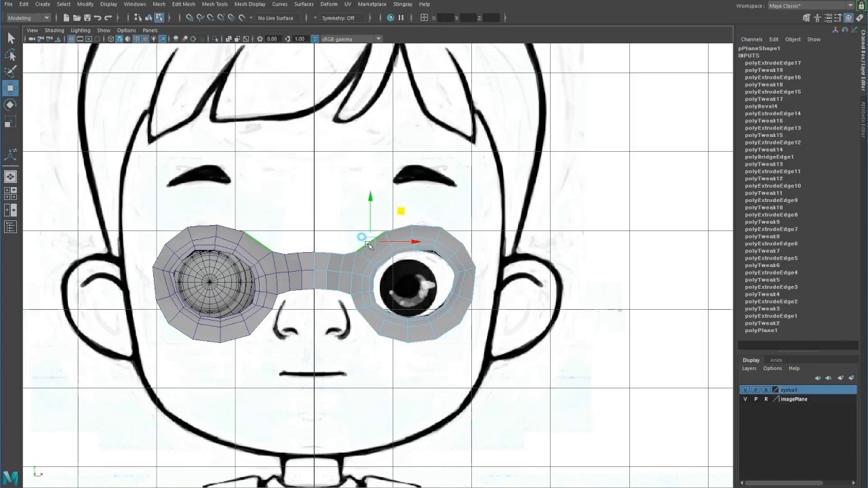Save the current scene
The width and height of the screenshot is (868, 488).
click(87, 18)
